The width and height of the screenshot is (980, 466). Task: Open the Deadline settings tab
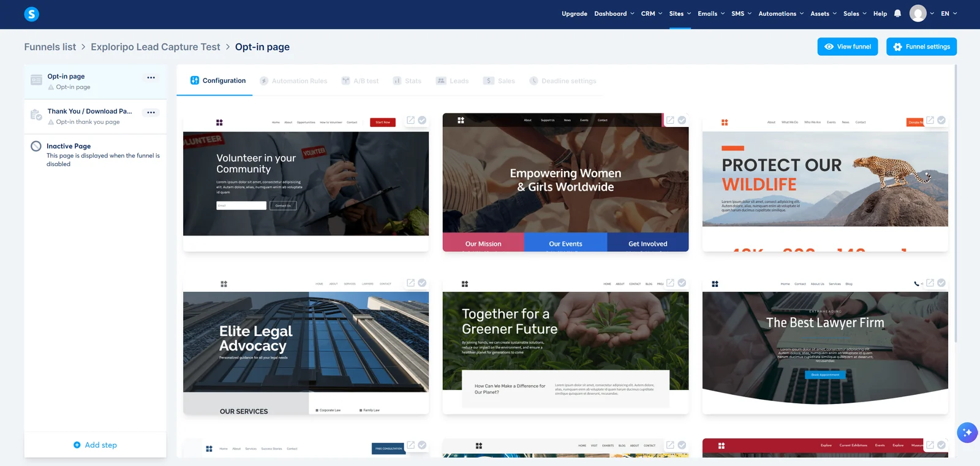[563, 81]
